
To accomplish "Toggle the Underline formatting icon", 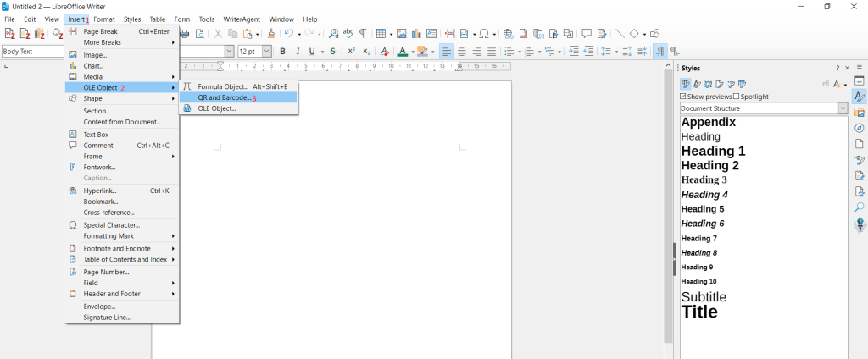I will click(311, 51).
